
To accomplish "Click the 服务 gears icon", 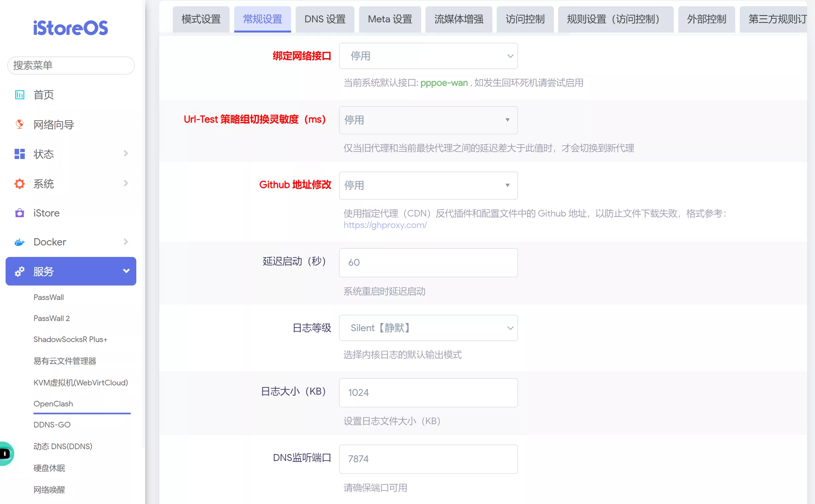I will point(20,271).
